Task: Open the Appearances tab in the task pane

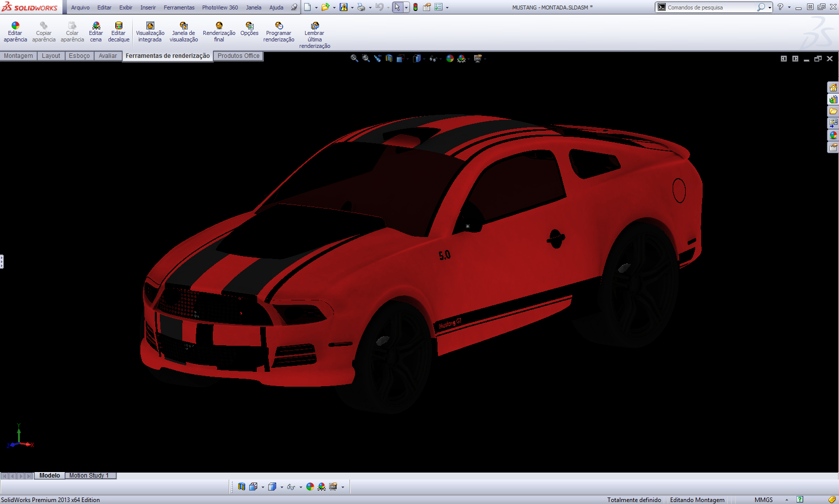Action: coord(833,135)
